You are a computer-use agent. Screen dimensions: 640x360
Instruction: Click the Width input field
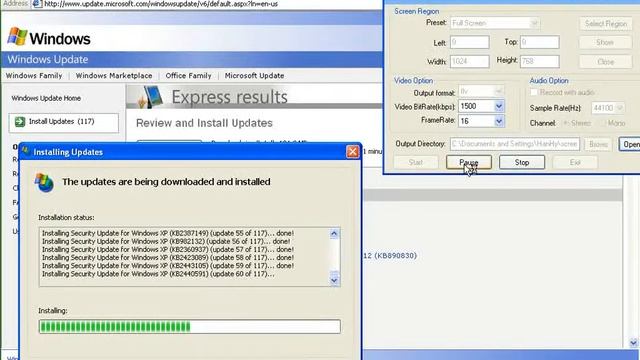point(469,62)
